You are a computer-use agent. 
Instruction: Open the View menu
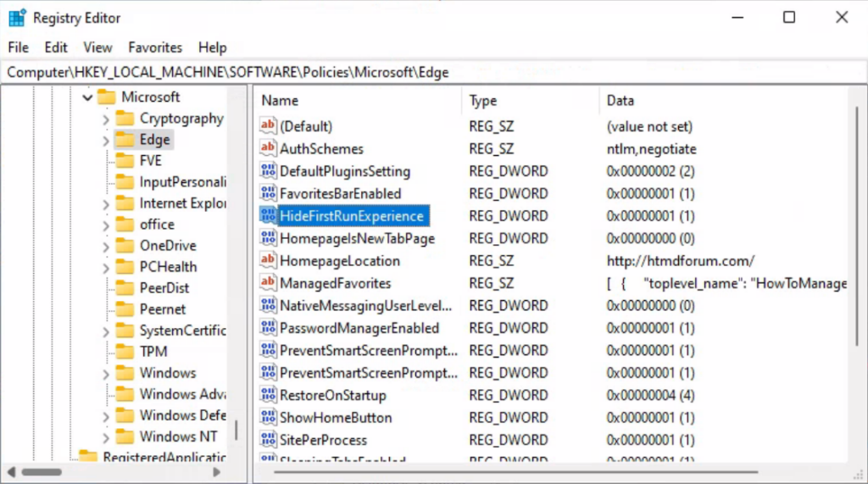(x=97, y=47)
